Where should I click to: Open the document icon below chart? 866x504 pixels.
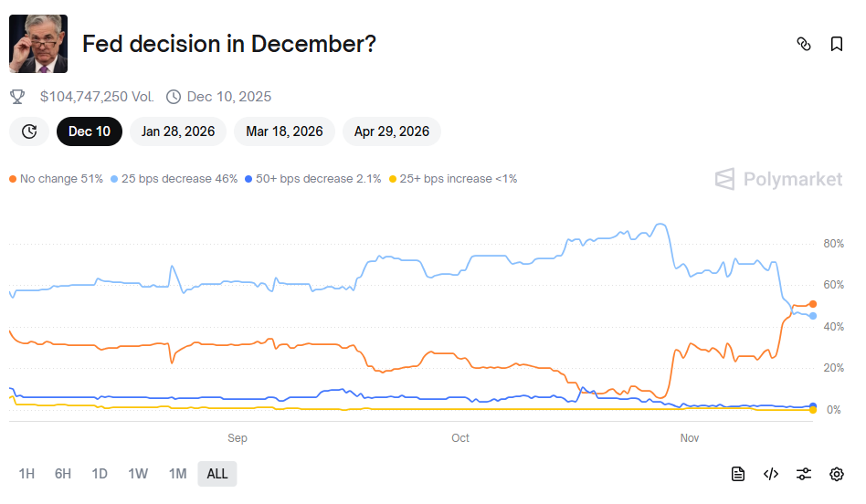(738, 474)
